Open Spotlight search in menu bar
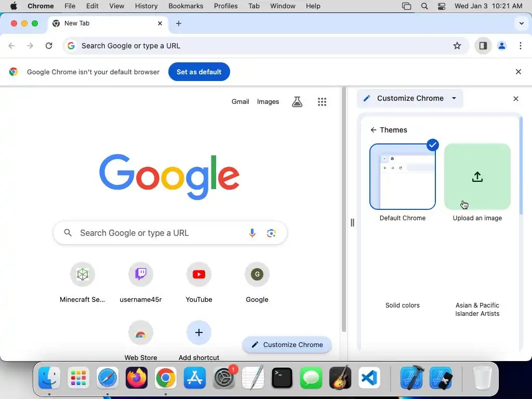 point(424,6)
